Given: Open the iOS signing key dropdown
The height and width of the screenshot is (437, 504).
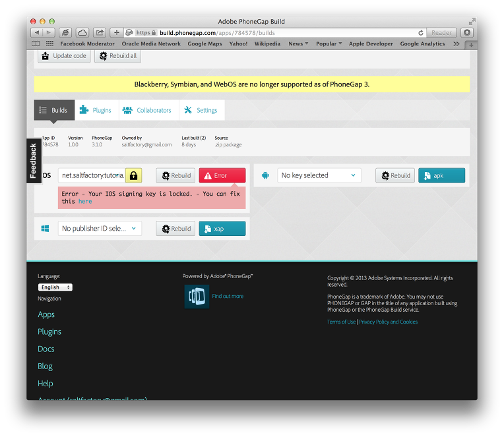Looking at the screenshot, I should (x=93, y=175).
